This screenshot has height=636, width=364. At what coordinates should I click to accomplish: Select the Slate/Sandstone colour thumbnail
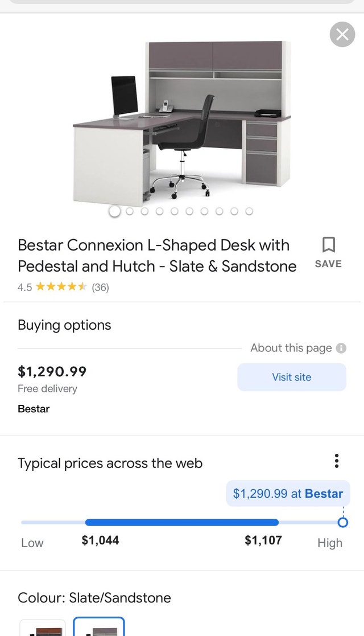[98, 629]
